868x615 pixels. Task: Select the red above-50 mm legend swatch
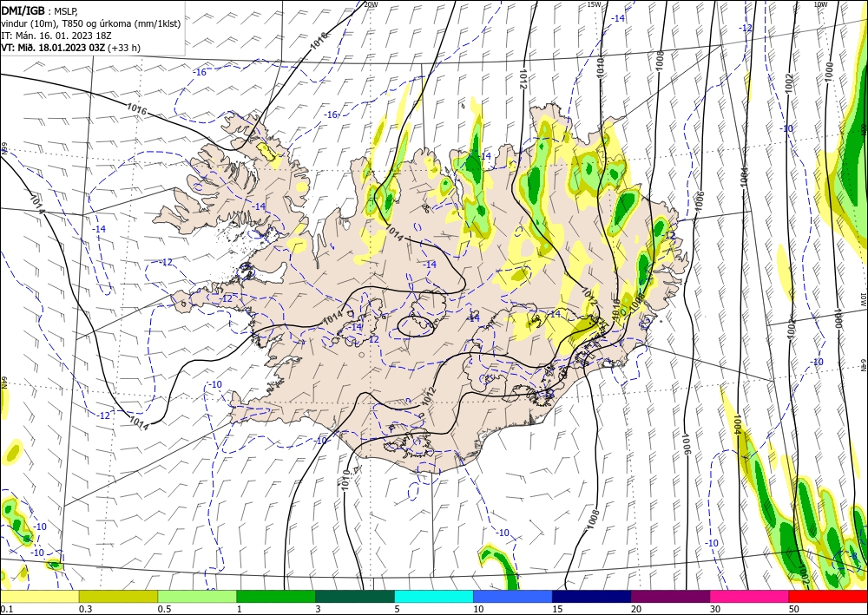[828, 596]
